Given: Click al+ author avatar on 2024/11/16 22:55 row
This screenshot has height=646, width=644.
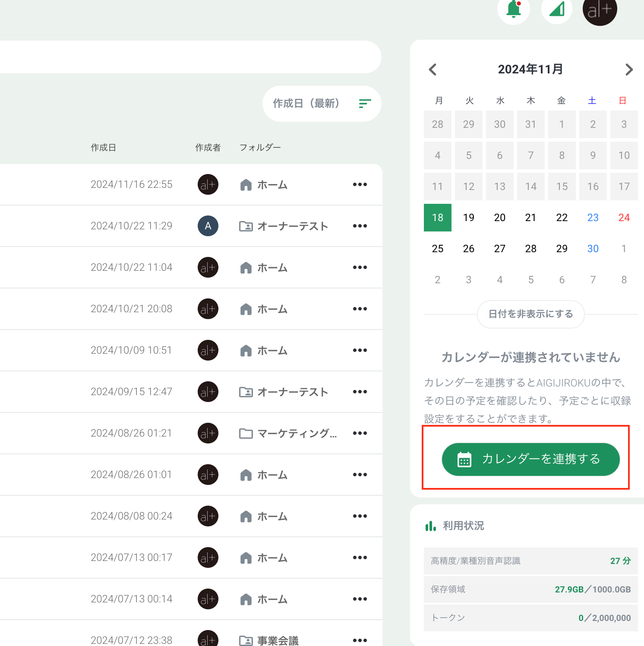Looking at the screenshot, I should [x=208, y=184].
